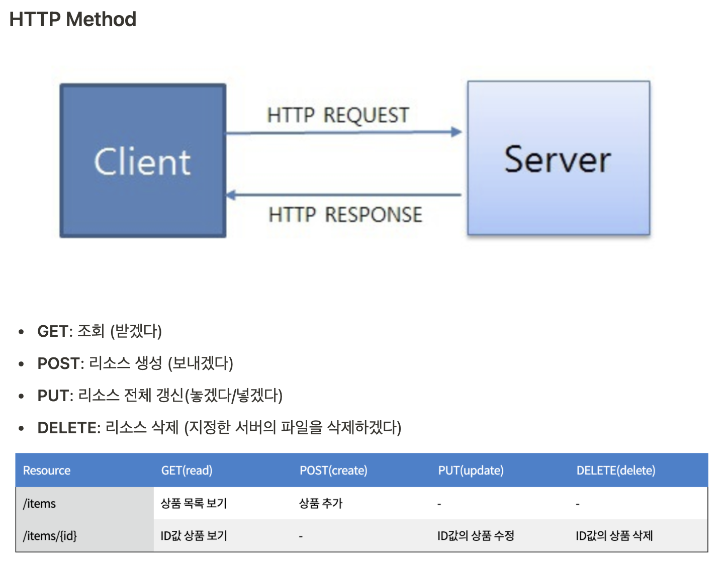Click the DELETE bullet item text

click(x=219, y=428)
